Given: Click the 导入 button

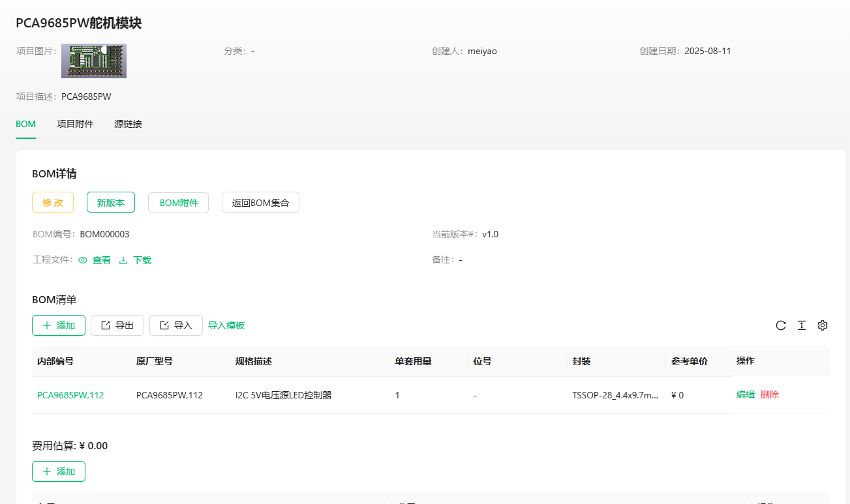Looking at the screenshot, I should 176,325.
